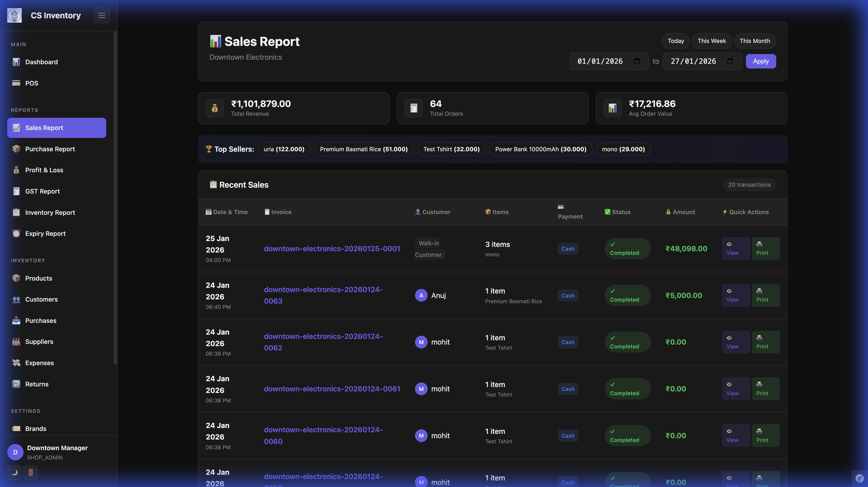Select Sales Report in the sidebar
The width and height of the screenshot is (868, 487).
[x=57, y=128]
